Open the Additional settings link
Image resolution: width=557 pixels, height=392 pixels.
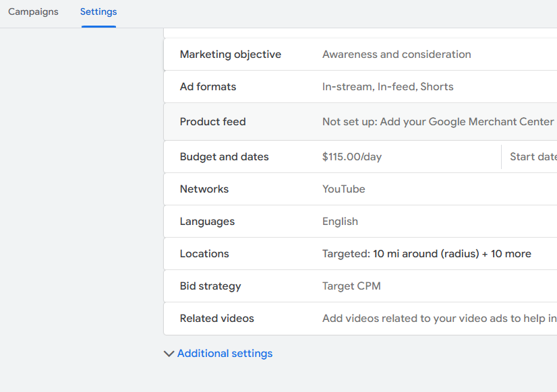[x=225, y=354]
